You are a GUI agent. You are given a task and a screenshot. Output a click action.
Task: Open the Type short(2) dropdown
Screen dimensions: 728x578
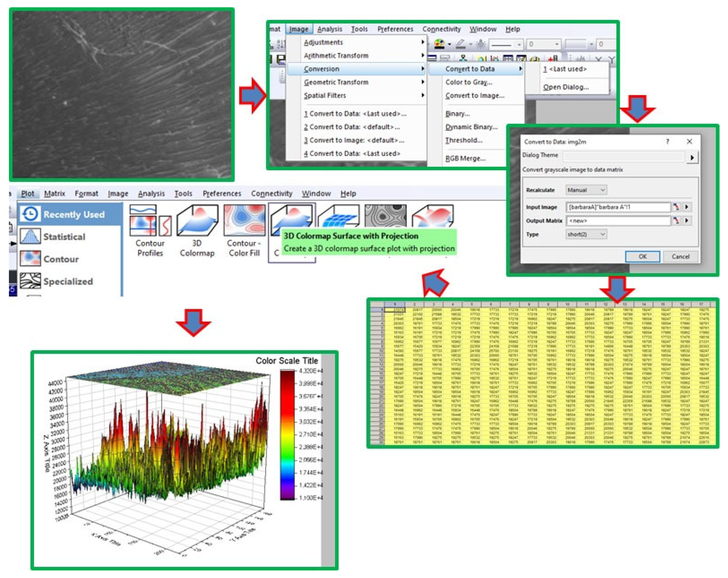pyautogui.click(x=586, y=234)
